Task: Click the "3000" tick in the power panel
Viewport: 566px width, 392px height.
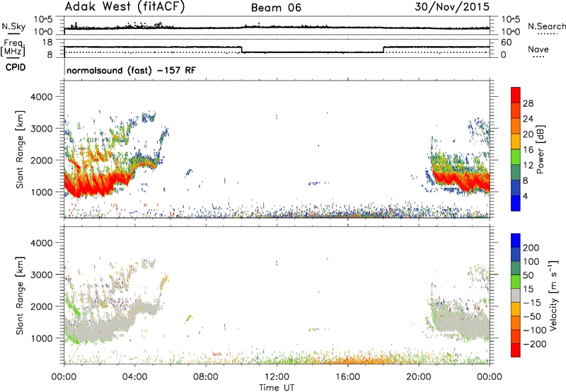Action: (x=41, y=129)
